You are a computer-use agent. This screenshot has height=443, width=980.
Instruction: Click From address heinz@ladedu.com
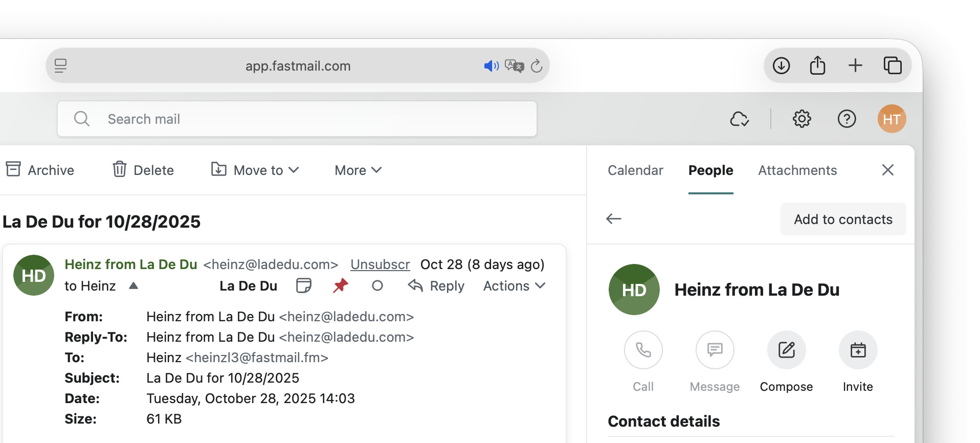click(x=346, y=316)
